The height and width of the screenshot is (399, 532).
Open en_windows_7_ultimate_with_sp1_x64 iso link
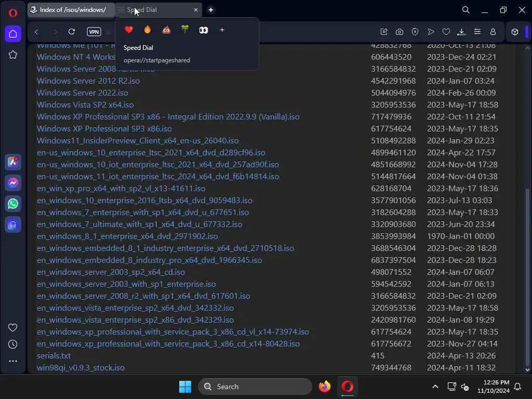click(x=139, y=224)
